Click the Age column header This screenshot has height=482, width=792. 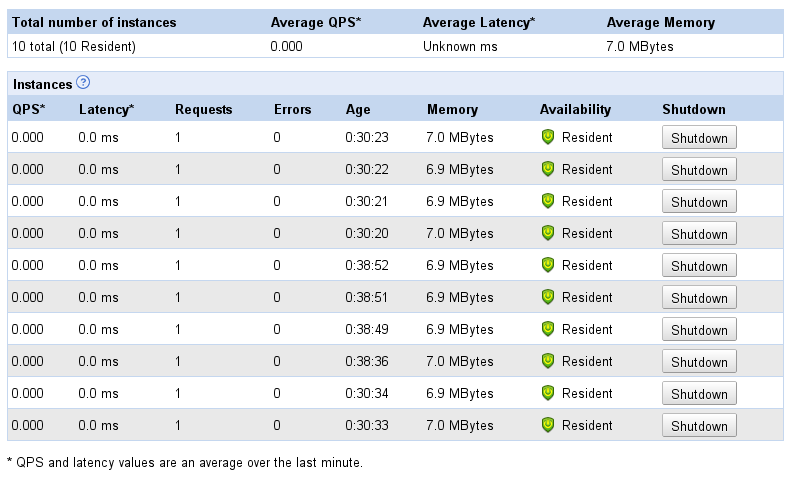(358, 110)
